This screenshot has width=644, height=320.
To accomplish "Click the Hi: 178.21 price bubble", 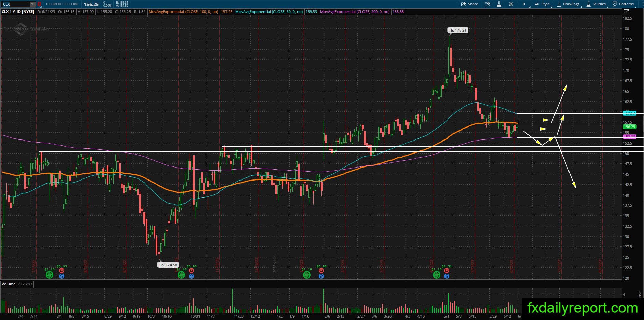I will (x=458, y=30).
